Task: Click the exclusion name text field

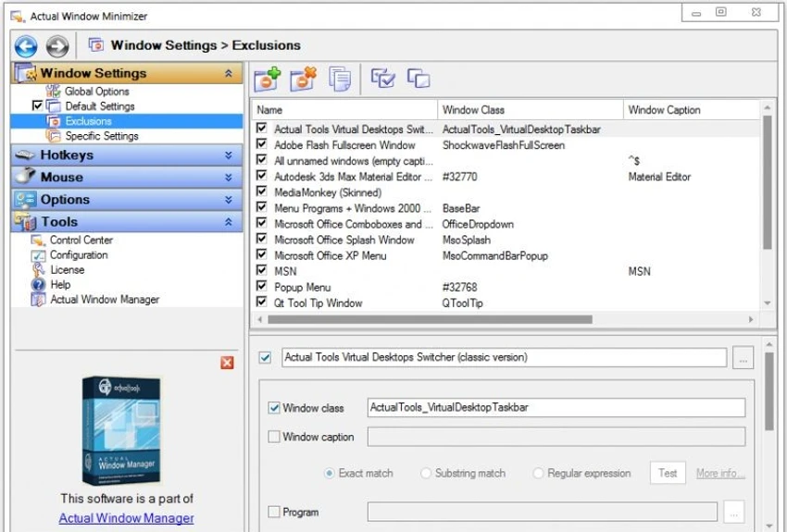Action: [x=504, y=357]
